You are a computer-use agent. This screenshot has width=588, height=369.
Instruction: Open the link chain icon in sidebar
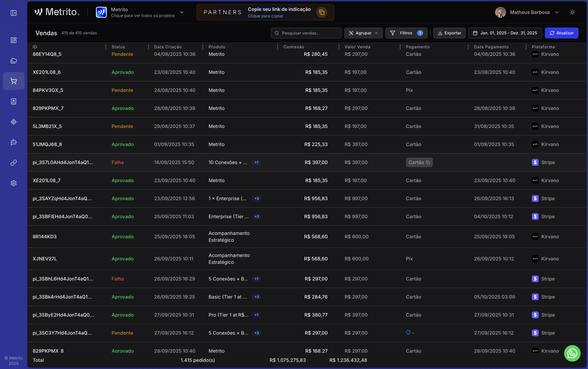tap(14, 163)
